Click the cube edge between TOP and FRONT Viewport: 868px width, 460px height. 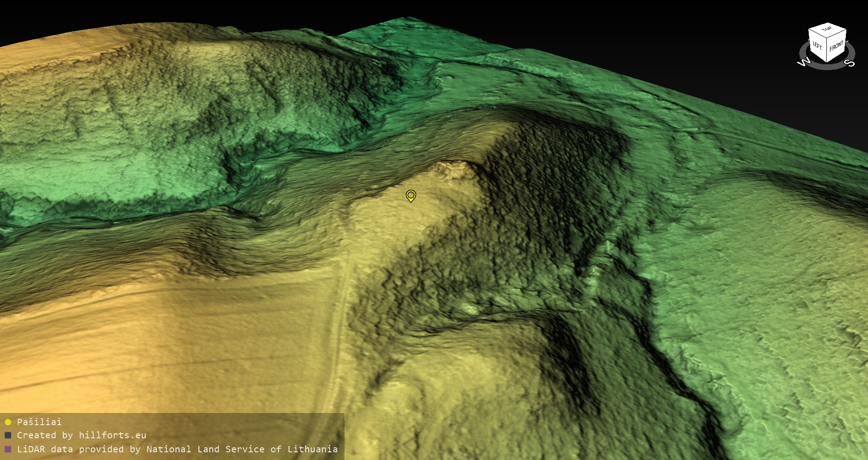click(836, 34)
